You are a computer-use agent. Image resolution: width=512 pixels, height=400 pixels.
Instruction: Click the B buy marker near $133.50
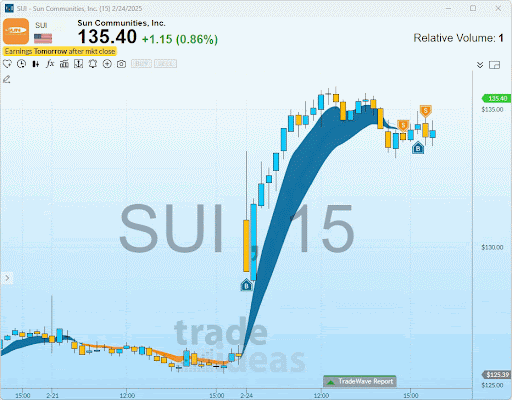pos(418,148)
